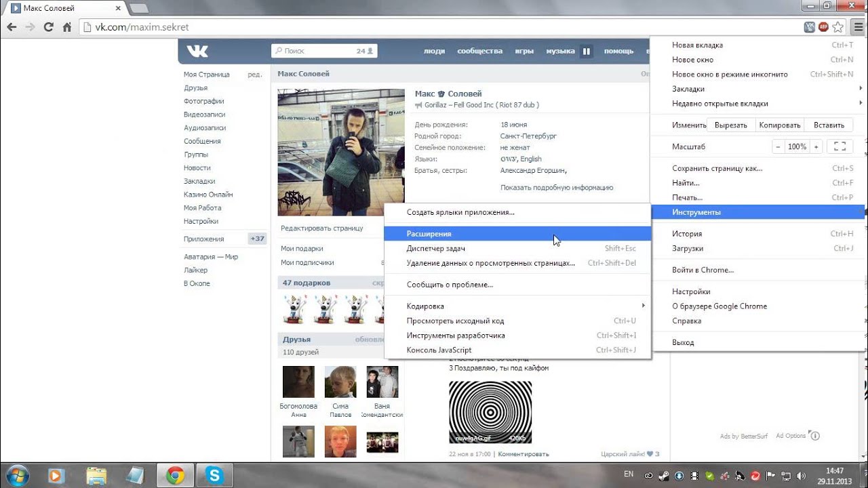Open Новая вкладка from Chrome menu
This screenshot has width=868, height=488.
[x=758, y=45]
